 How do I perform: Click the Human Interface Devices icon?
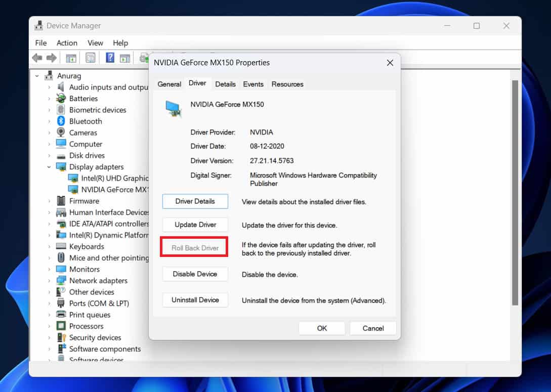point(61,212)
